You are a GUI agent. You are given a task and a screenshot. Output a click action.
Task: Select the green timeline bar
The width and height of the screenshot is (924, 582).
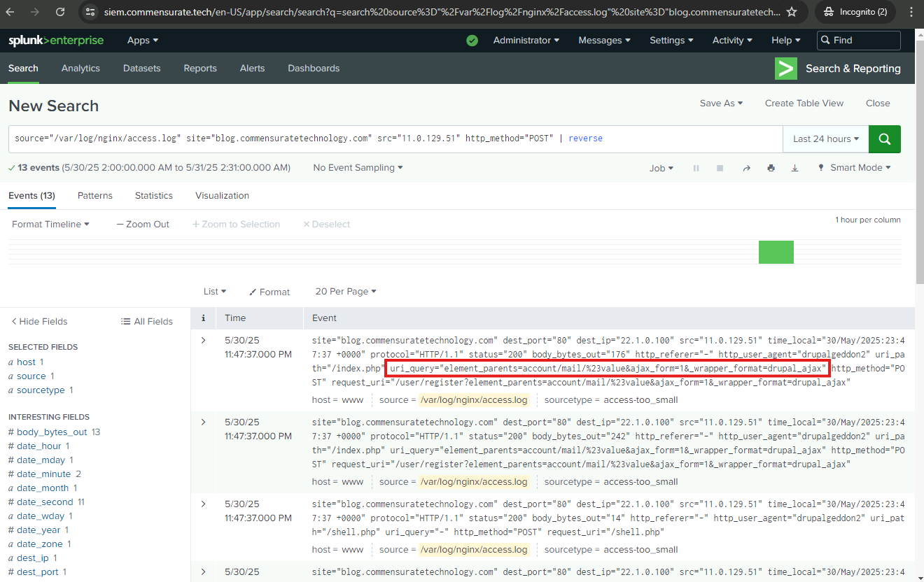pos(776,252)
